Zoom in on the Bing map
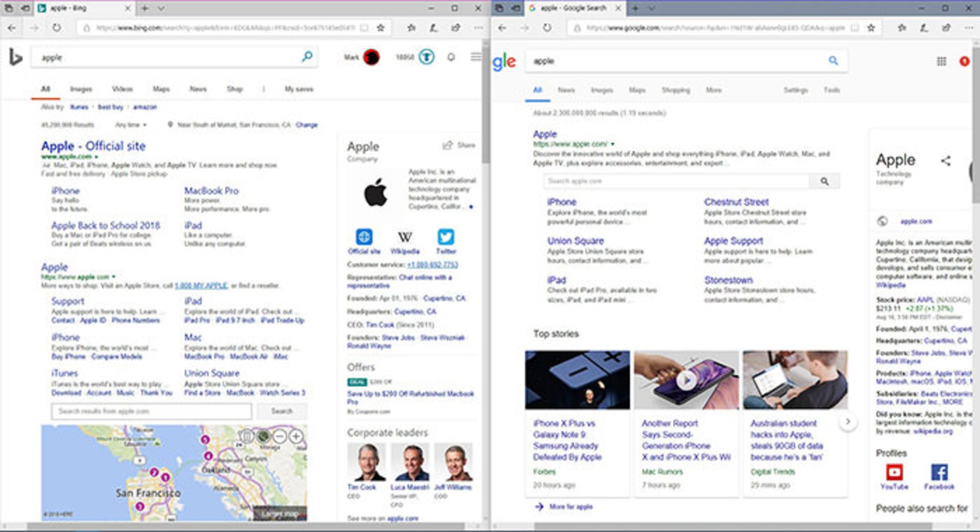Viewport: 980px width, 532px height. [296, 436]
